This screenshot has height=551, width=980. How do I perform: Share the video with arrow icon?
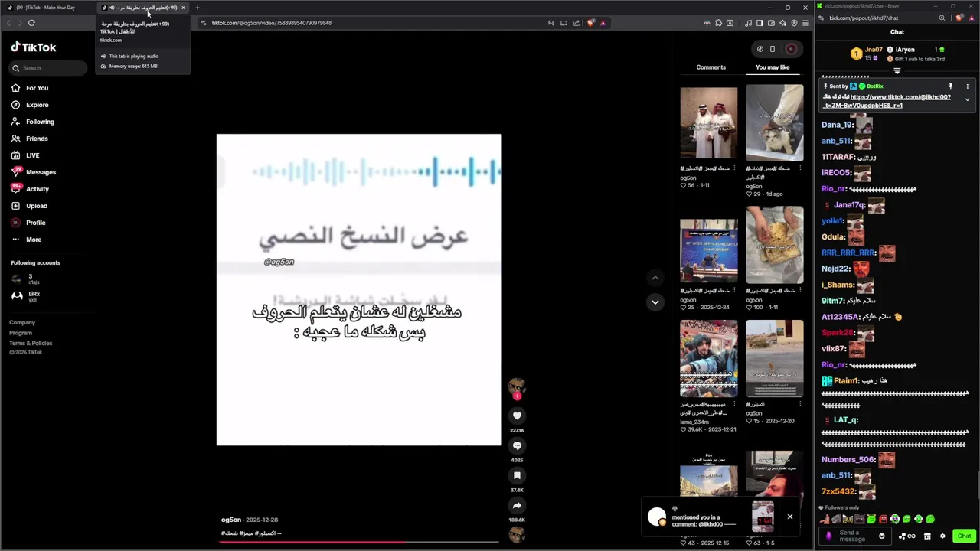click(517, 505)
